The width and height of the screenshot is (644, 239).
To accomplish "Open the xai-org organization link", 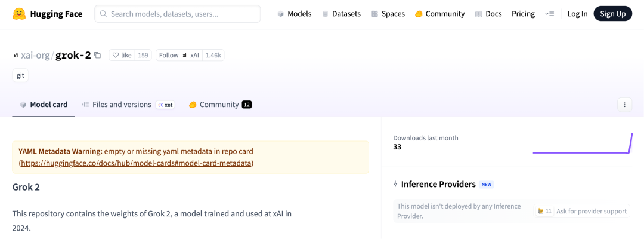I will [x=35, y=55].
